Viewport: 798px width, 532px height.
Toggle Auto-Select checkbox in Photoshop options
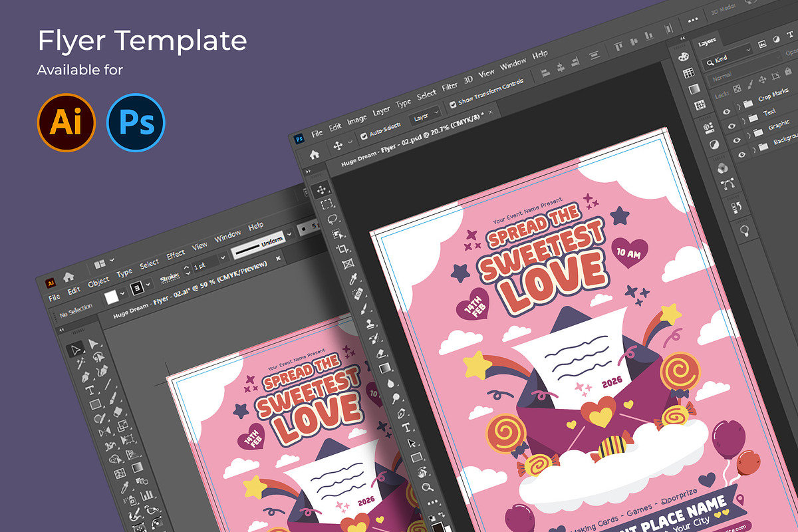tap(364, 136)
